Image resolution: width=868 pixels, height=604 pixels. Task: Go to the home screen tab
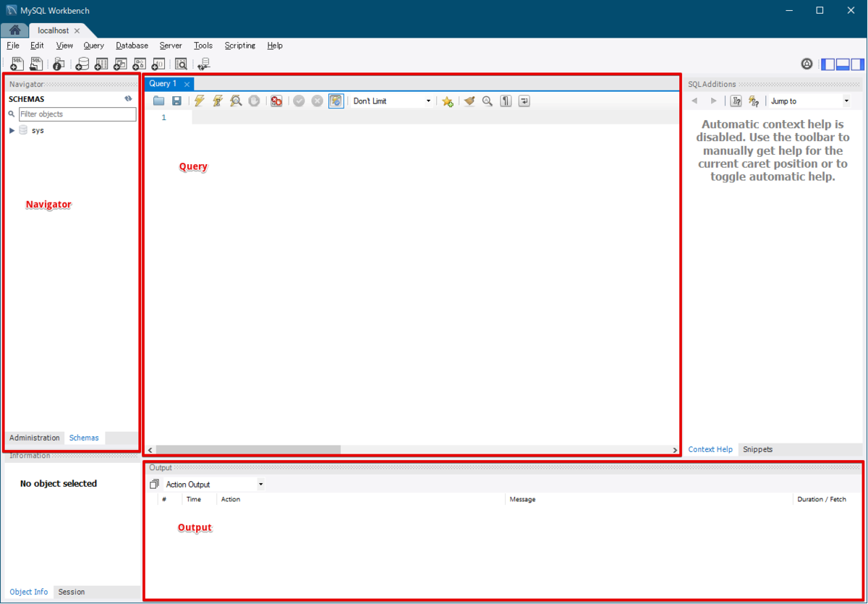click(14, 30)
